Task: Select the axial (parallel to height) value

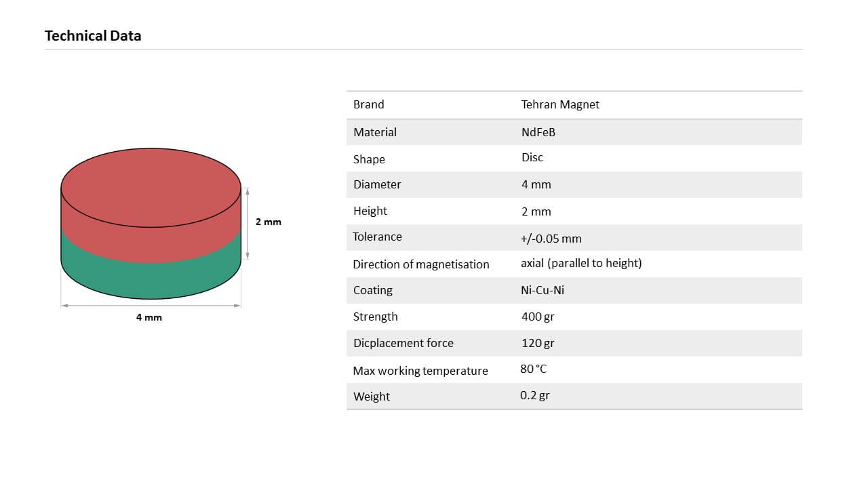Action: [581, 263]
